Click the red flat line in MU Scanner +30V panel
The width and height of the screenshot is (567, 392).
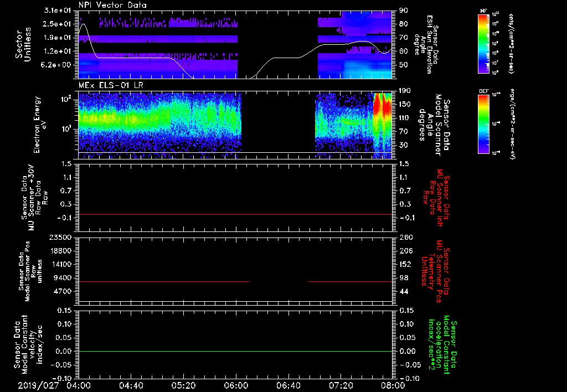(235, 214)
